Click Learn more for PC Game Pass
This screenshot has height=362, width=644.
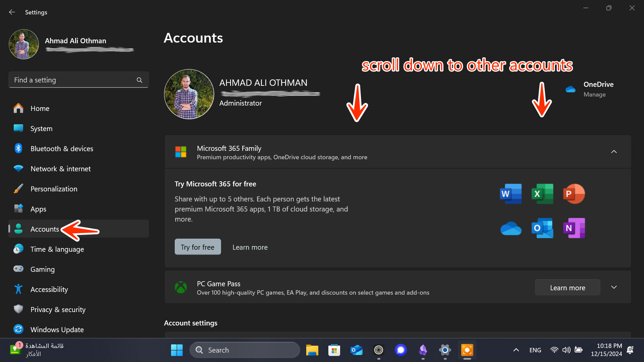tap(567, 288)
